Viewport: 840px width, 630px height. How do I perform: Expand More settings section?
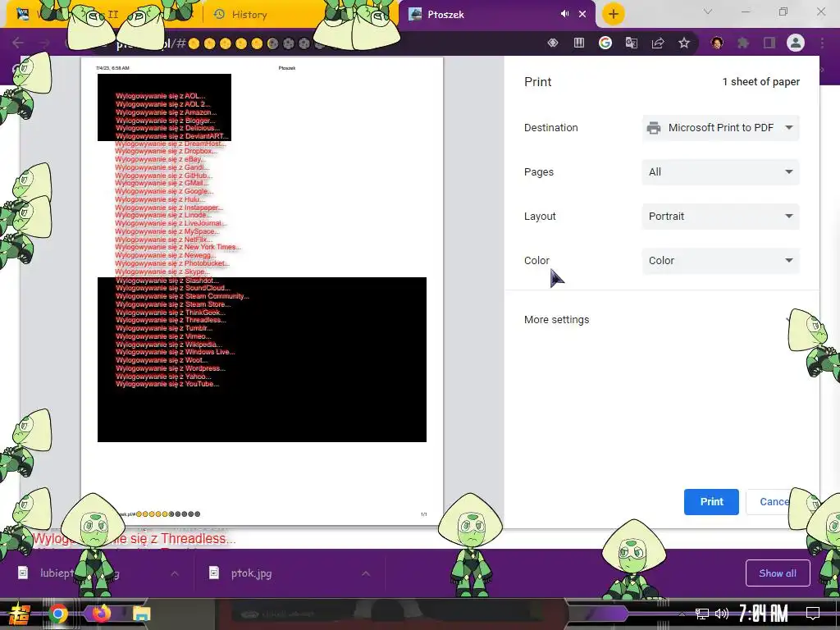pos(662,320)
